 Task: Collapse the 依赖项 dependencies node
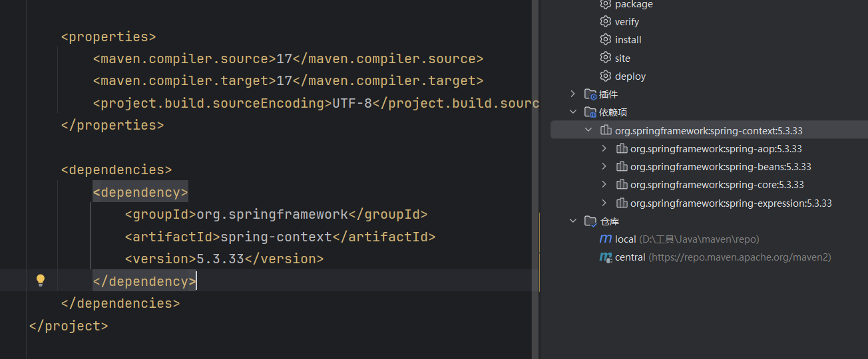pyautogui.click(x=573, y=112)
